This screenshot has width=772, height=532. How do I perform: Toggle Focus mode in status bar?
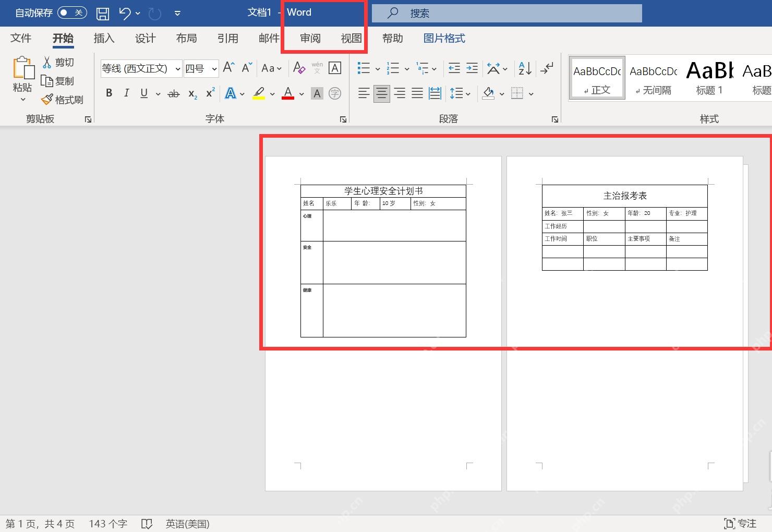pyautogui.click(x=740, y=524)
